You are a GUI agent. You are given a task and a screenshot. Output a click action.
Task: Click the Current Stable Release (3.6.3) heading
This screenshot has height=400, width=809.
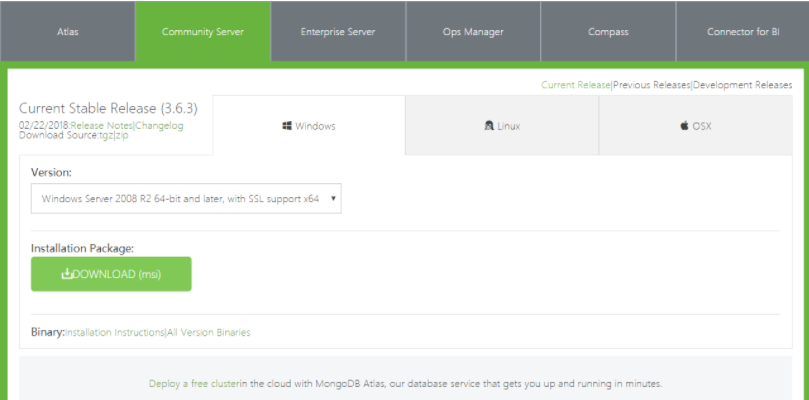click(x=108, y=109)
